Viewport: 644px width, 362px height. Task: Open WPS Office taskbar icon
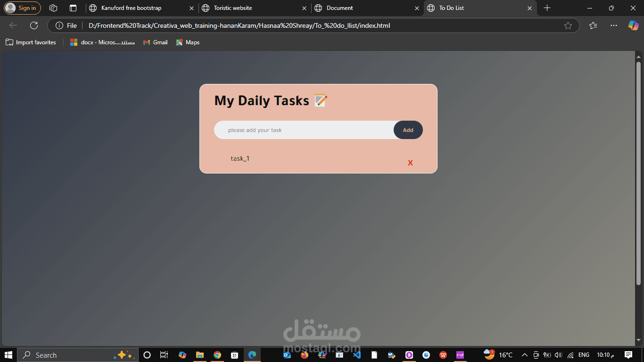click(x=443, y=355)
